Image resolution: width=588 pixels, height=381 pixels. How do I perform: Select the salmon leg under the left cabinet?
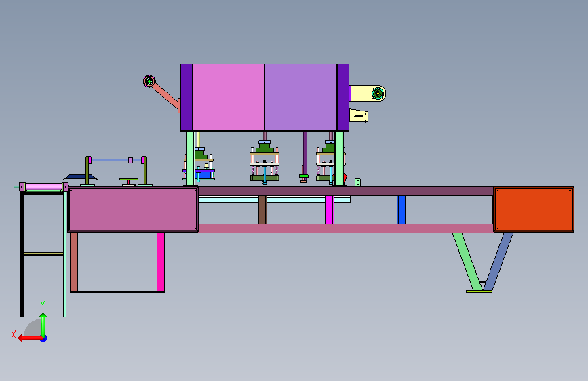coord(74,262)
